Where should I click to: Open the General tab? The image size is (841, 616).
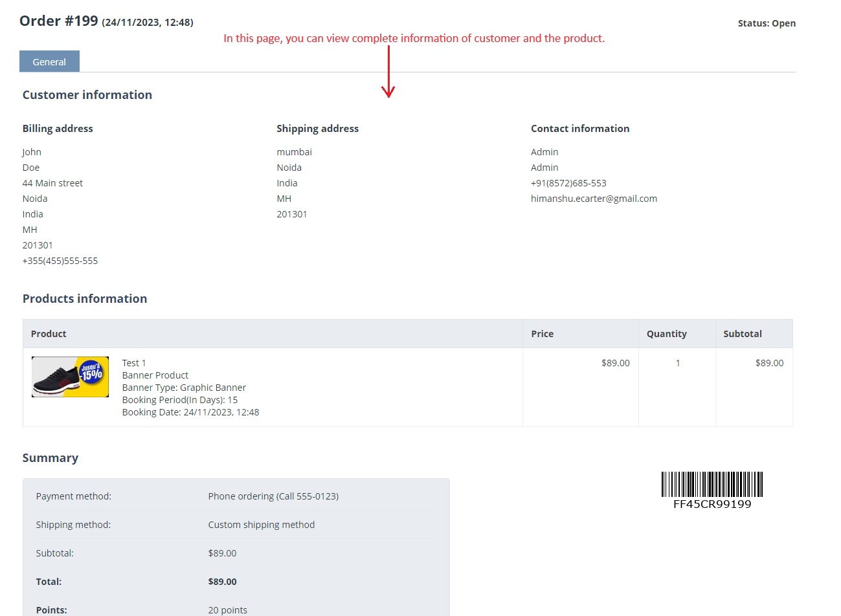click(49, 61)
